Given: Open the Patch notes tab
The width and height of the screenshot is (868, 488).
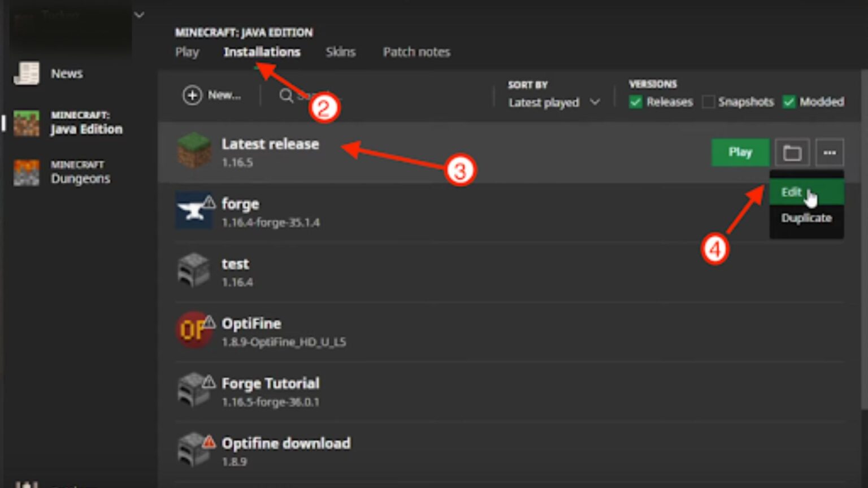Looking at the screenshot, I should (416, 51).
